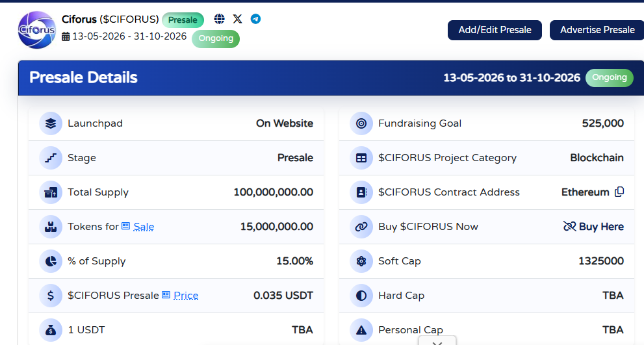
Task: Click the 15.00% supply value
Action: tap(295, 261)
